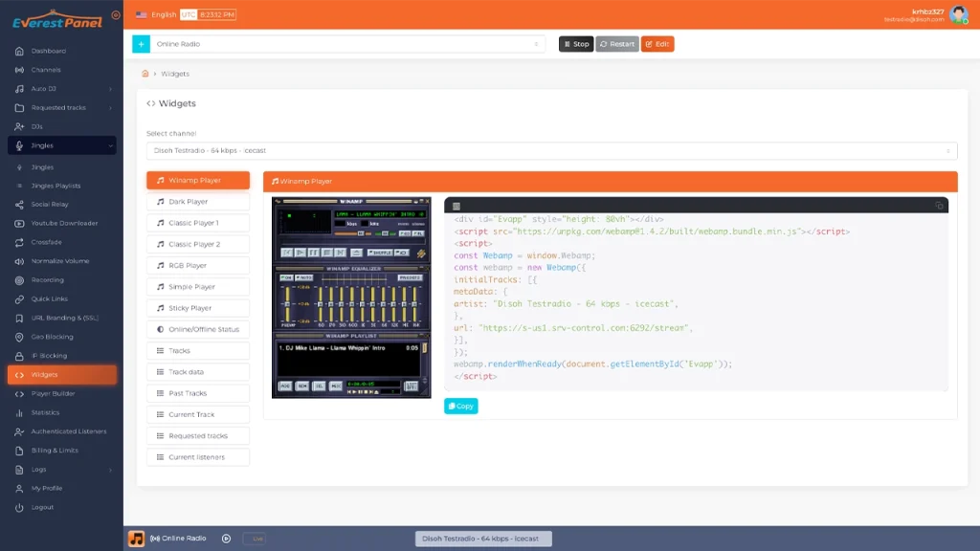Click the Restart button
Screen dimensions: 980x551
[617, 44]
